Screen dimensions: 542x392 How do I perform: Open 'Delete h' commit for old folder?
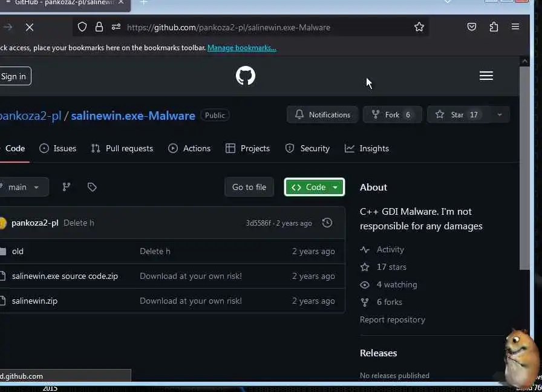tap(155, 251)
